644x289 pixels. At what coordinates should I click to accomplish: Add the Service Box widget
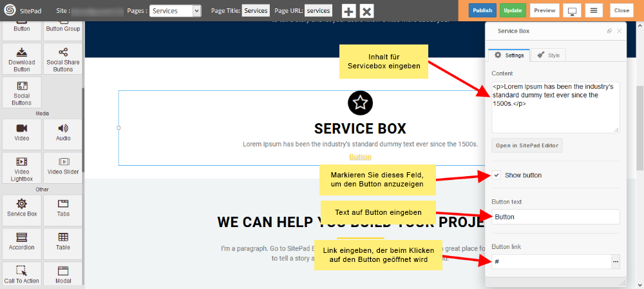pyautogui.click(x=22, y=210)
